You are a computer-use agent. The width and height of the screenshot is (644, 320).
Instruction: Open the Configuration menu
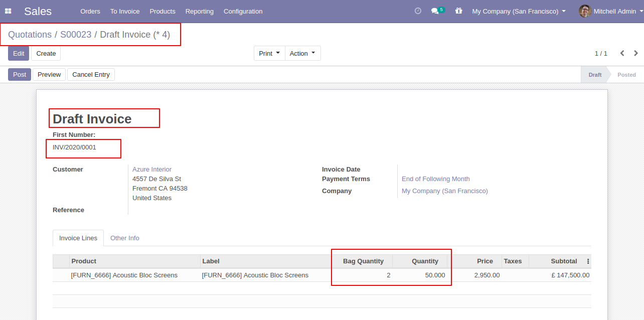pos(243,11)
